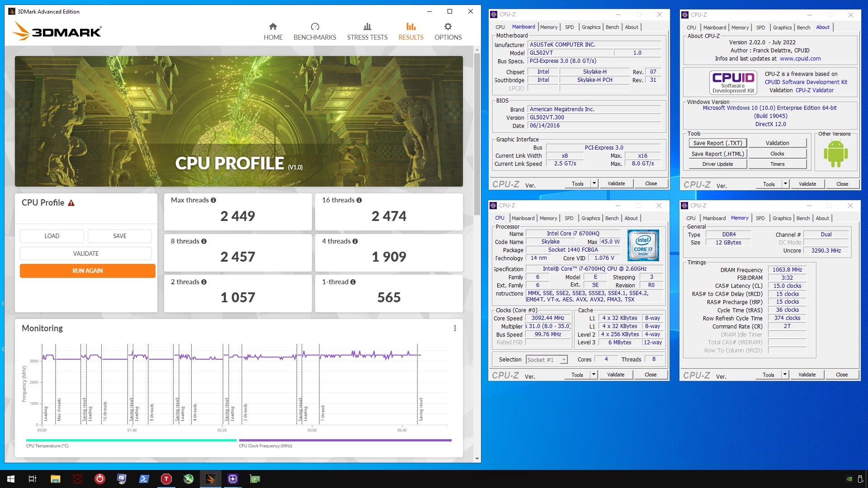The height and width of the screenshot is (488, 868).
Task: Open Task View on the taskbar
Action: tap(33, 479)
